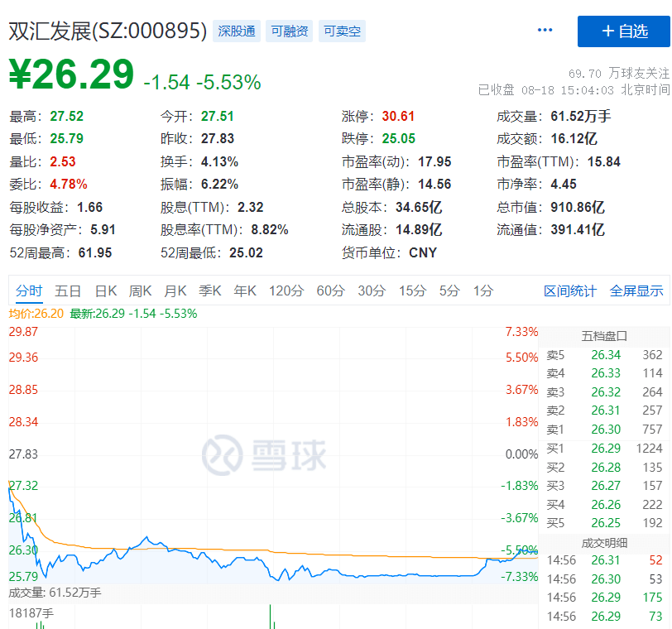Click the 深股通 tag
The height and width of the screenshot is (629, 672).
[x=237, y=31]
